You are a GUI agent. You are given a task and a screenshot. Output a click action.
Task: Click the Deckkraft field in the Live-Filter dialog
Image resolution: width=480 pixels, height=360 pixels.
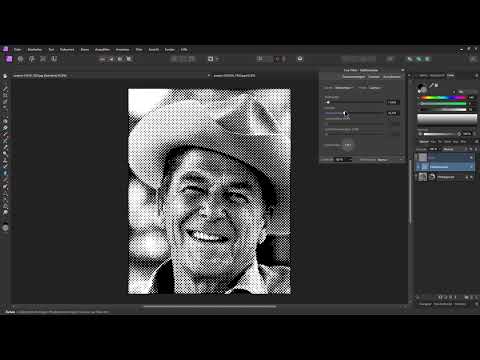343,160
